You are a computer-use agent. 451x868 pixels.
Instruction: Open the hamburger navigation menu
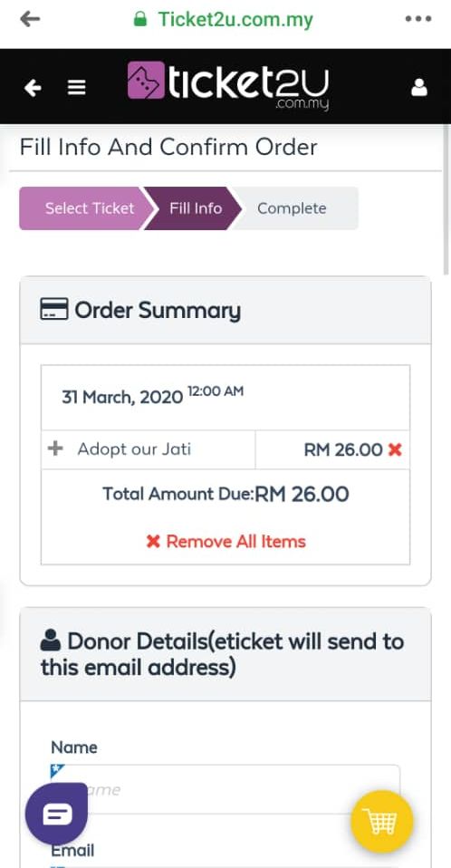pos(76,88)
